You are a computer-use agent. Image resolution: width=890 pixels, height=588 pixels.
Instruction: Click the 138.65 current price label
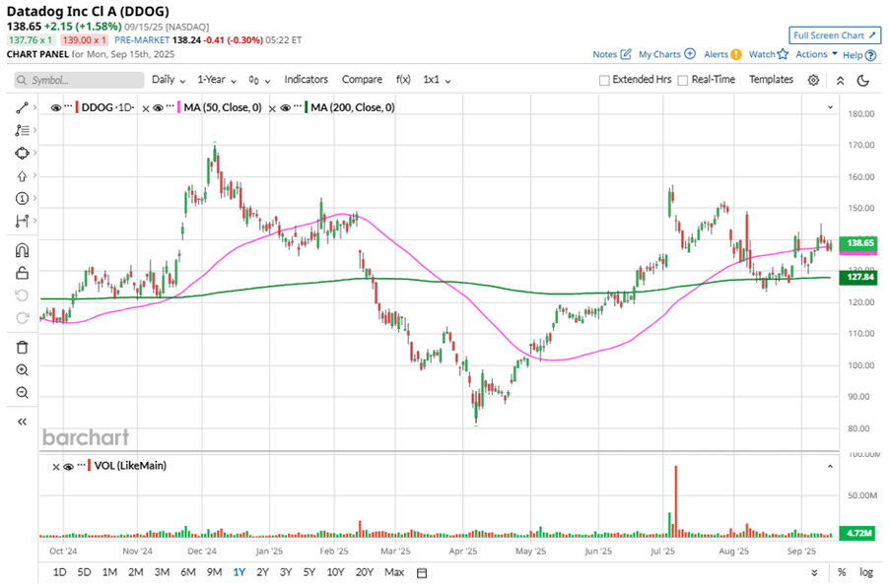click(x=859, y=243)
